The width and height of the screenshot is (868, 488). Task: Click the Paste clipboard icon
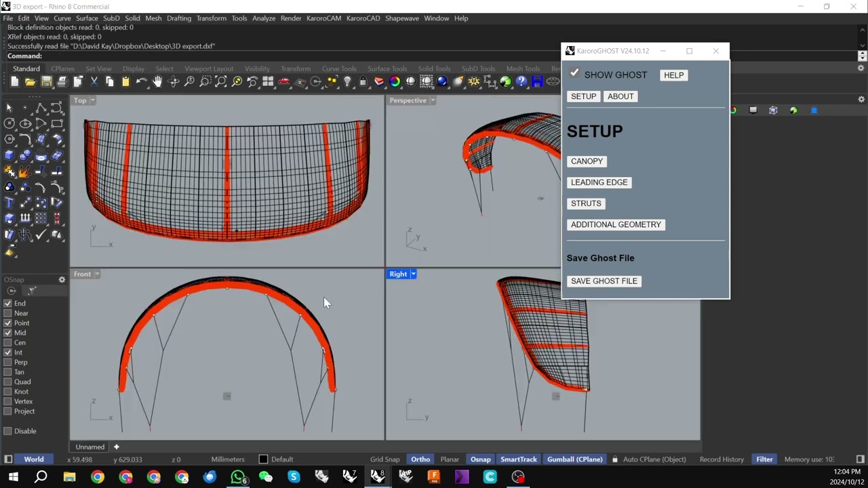click(x=125, y=82)
